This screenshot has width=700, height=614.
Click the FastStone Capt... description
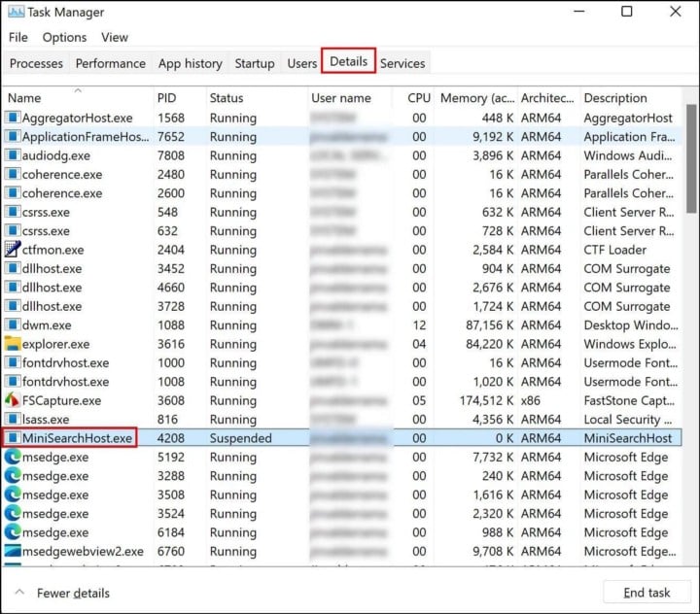[x=629, y=400]
